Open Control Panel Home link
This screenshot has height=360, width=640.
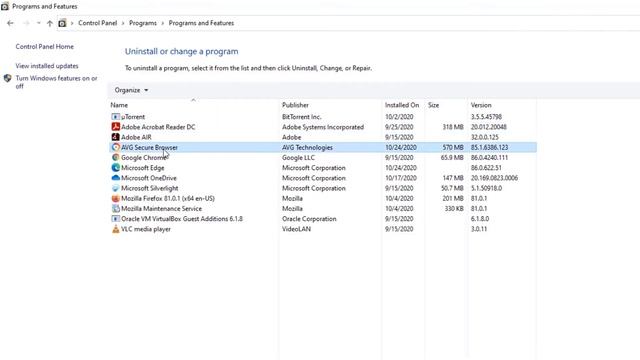44,47
